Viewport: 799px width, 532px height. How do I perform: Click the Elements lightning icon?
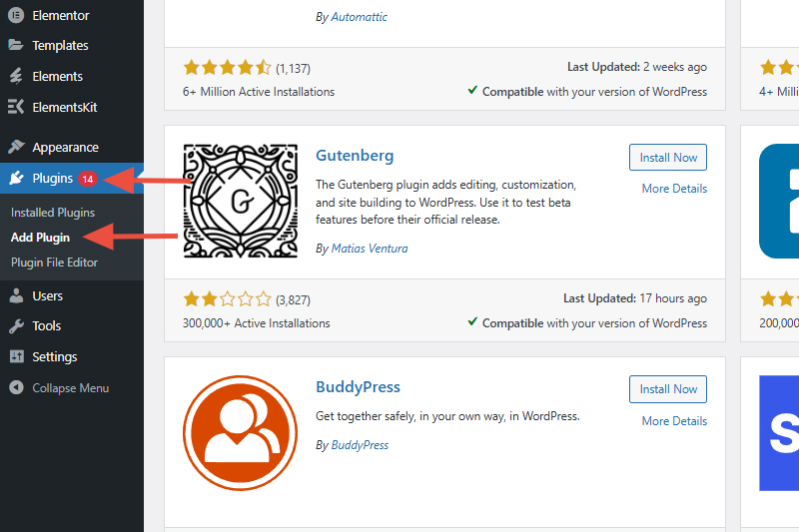point(16,76)
